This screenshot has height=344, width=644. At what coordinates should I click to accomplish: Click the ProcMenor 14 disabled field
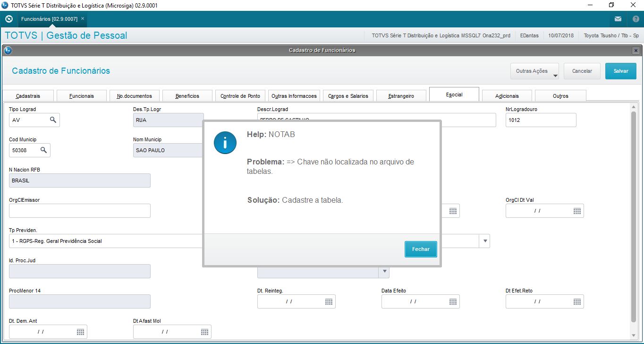pyautogui.click(x=80, y=301)
